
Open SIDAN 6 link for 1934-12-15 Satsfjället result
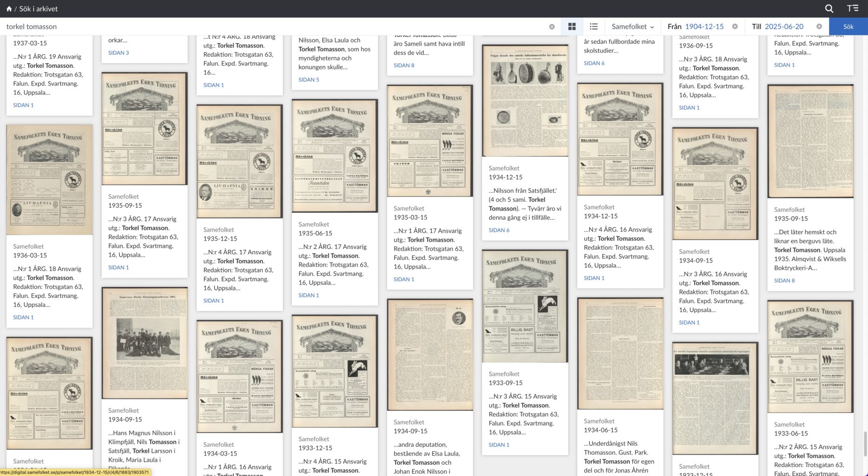[x=499, y=230]
